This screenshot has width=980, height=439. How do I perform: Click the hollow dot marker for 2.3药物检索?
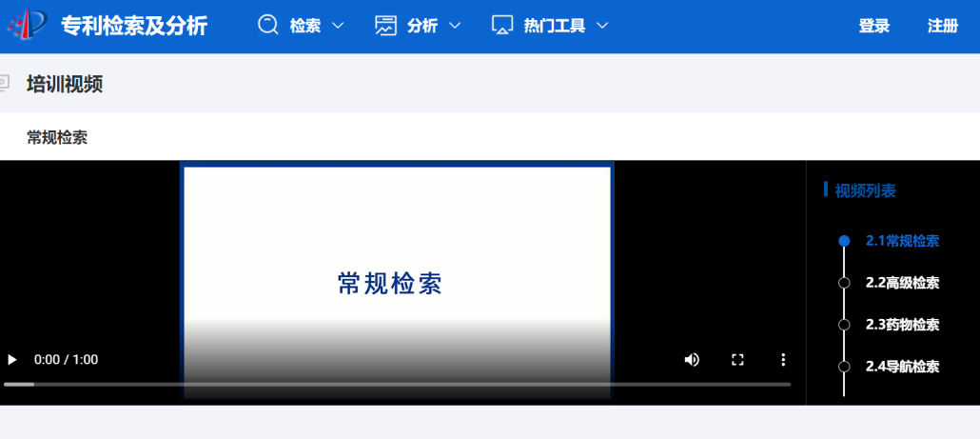click(844, 325)
